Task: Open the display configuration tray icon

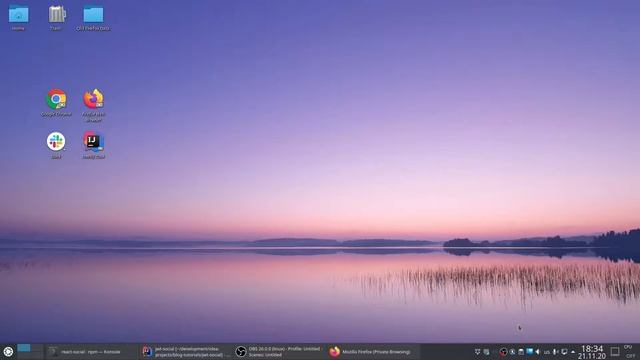Action: point(564,352)
